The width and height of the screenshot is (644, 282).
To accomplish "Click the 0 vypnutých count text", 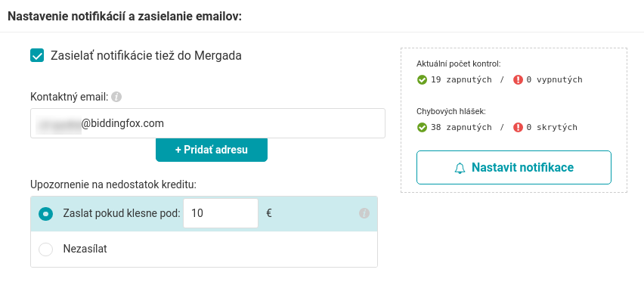I will coord(555,79).
